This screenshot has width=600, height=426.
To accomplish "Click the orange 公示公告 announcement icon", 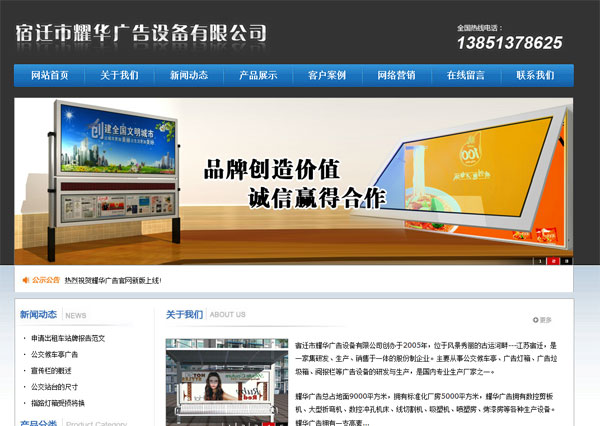I will coord(25,280).
